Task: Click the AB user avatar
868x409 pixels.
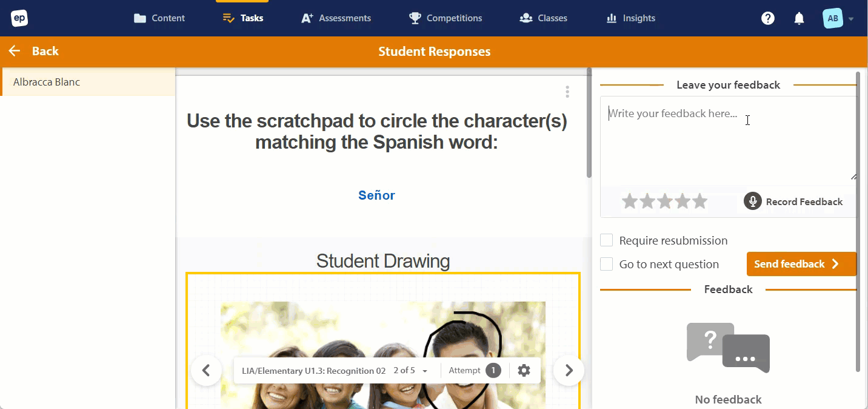Action: (833, 18)
